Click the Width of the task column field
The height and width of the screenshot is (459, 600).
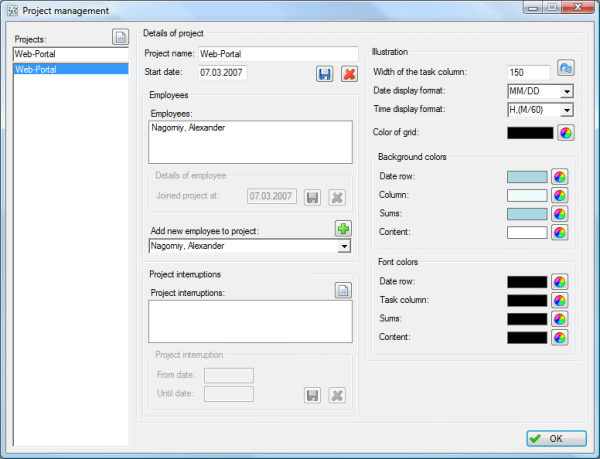tap(528, 72)
